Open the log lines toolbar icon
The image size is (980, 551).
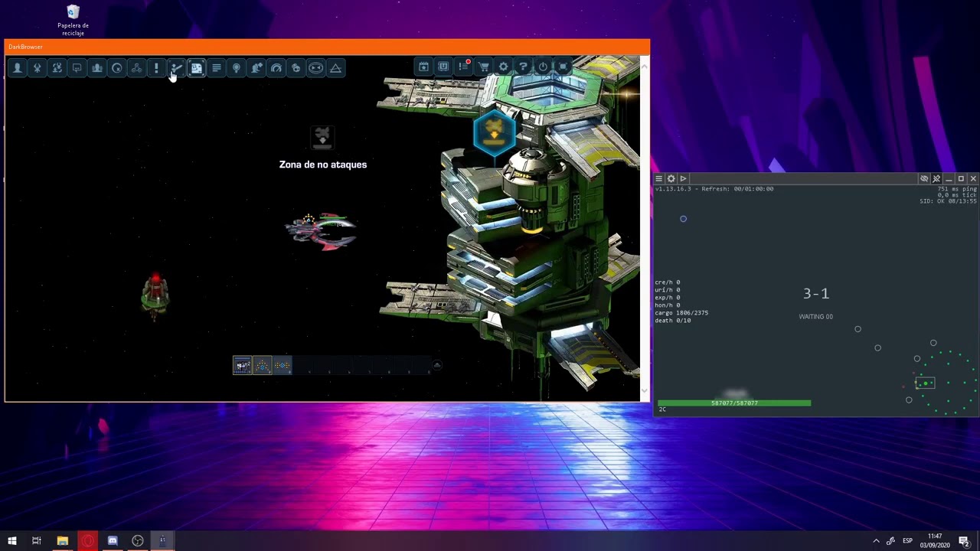point(216,68)
